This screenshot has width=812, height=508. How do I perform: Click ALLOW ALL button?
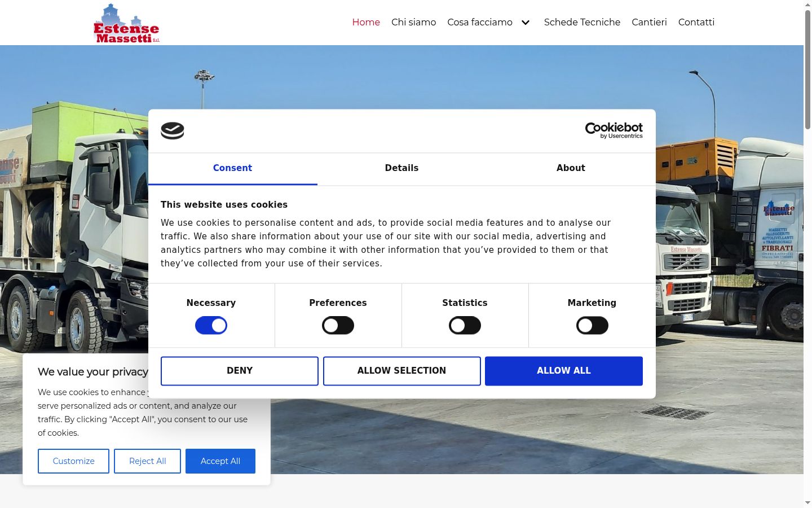coord(564,371)
